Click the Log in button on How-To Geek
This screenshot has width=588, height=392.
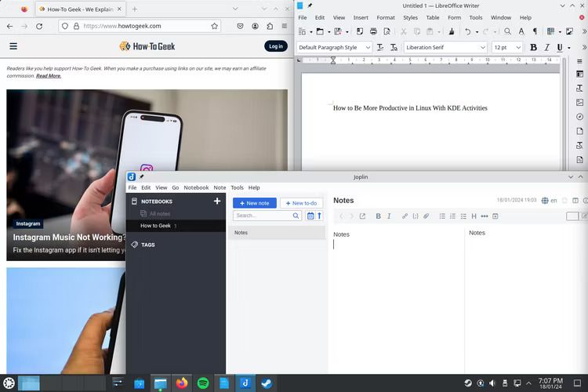tap(276, 46)
